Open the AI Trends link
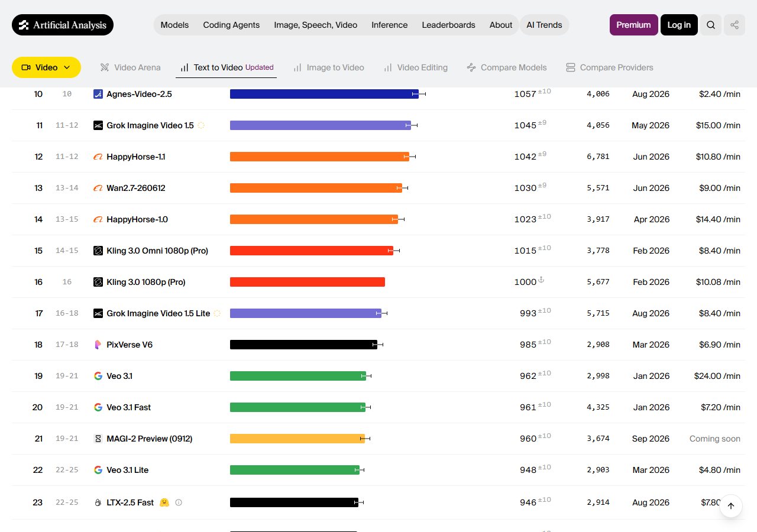 click(x=544, y=25)
